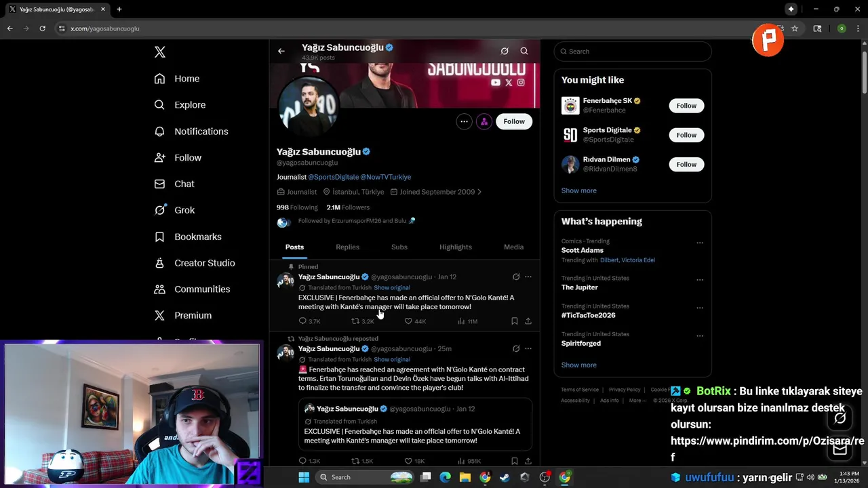
Task: Open Bookmarks from the sidebar
Action: [187, 237]
